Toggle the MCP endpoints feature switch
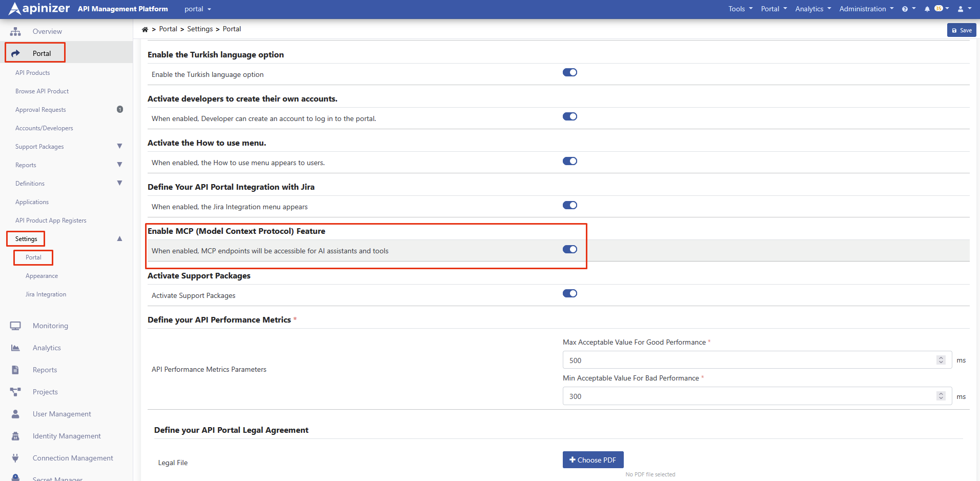 (569, 250)
